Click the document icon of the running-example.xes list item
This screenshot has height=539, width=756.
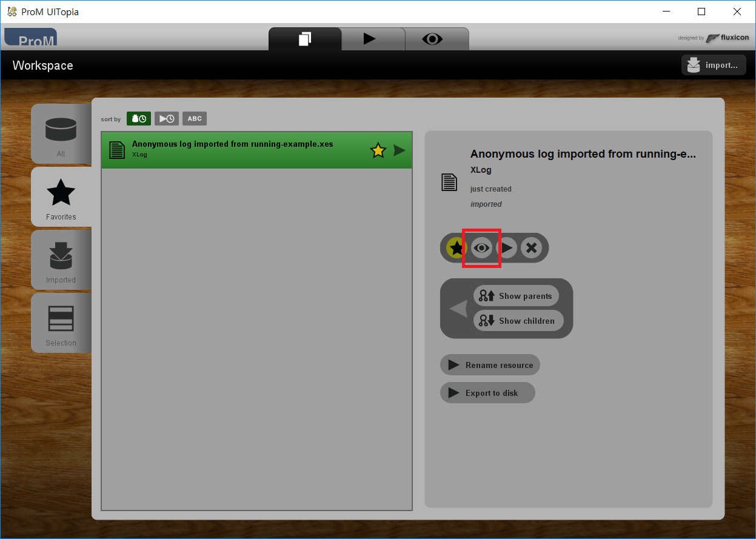coord(116,150)
